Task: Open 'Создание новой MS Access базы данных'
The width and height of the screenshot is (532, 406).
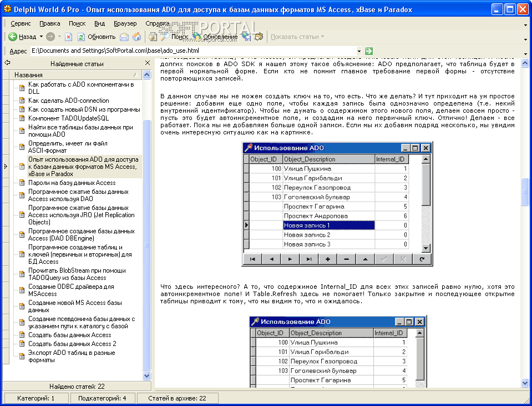Action: pos(75,307)
